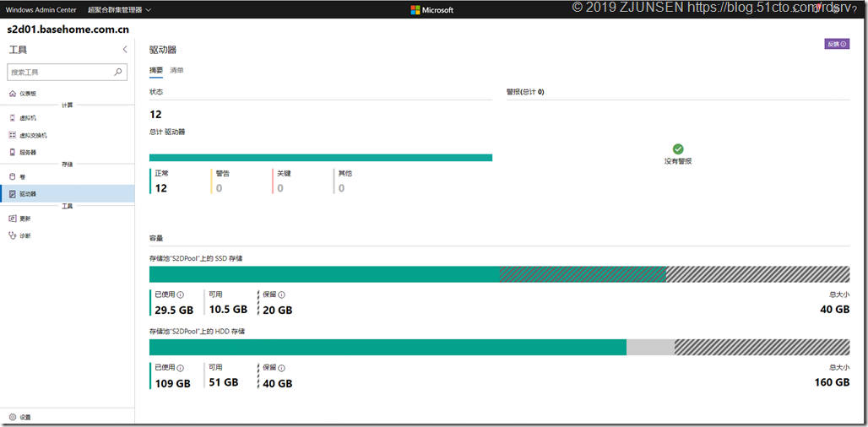Click info icon beside SSD 保留
This screenshot has height=427, width=868.
282,295
